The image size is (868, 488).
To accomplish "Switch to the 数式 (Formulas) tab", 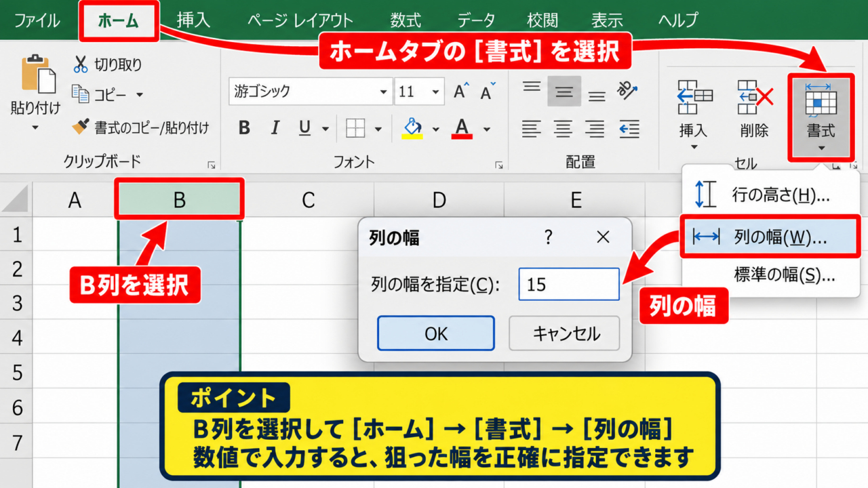I will click(x=406, y=20).
